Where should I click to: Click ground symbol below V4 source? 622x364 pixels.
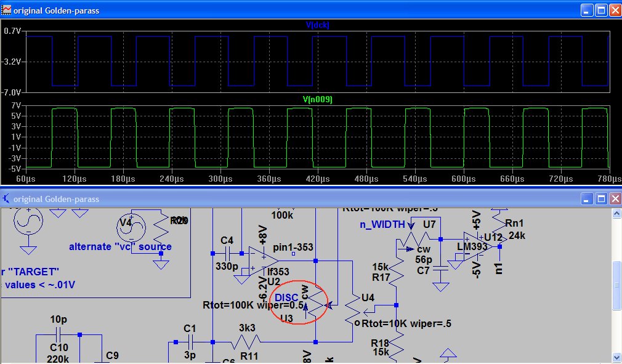click(x=161, y=264)
